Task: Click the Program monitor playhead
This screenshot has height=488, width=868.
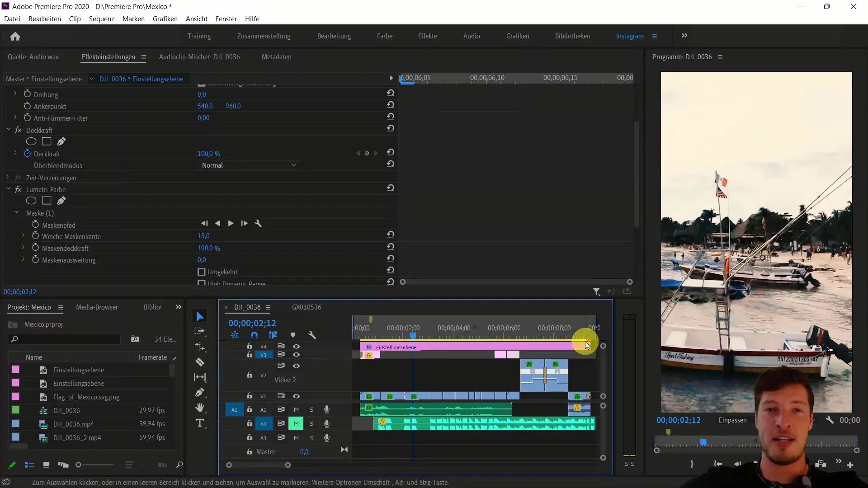Action: tap(703, 442)
